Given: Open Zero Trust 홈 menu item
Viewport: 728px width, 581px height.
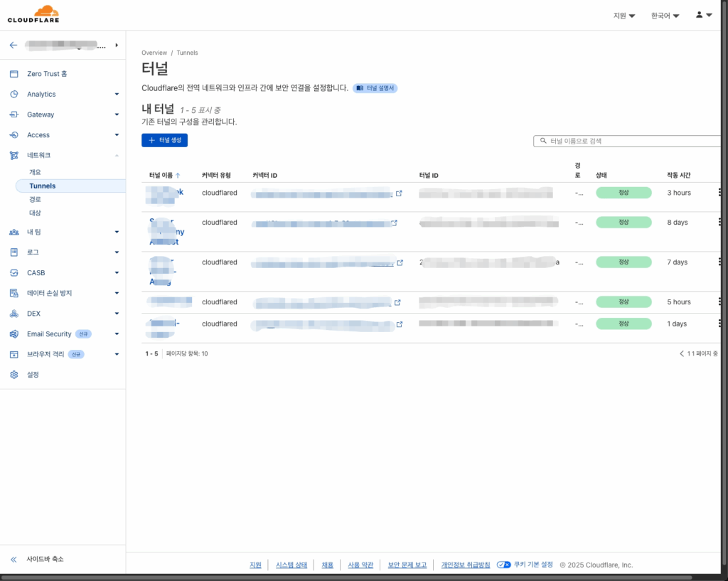Looking at the screenshot, I should pyautogui.click(x=47, y=74).
